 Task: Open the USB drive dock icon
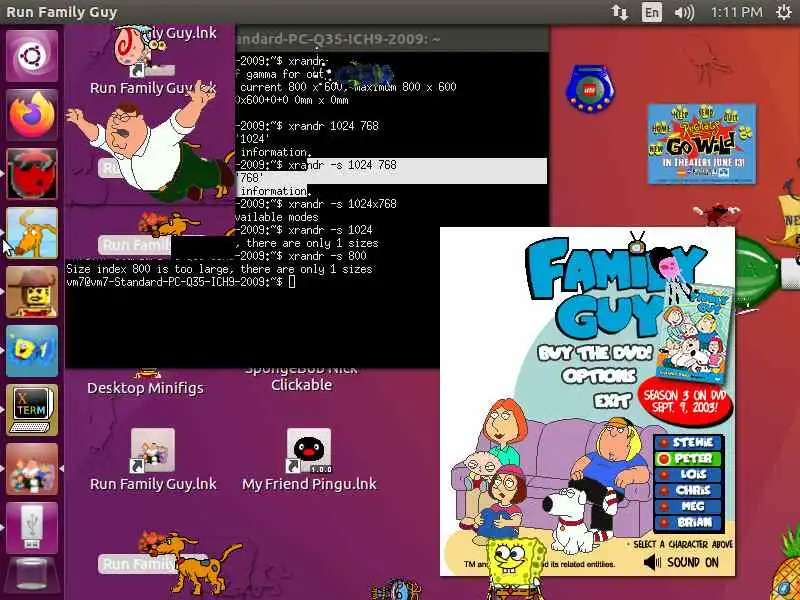point(32,528)
